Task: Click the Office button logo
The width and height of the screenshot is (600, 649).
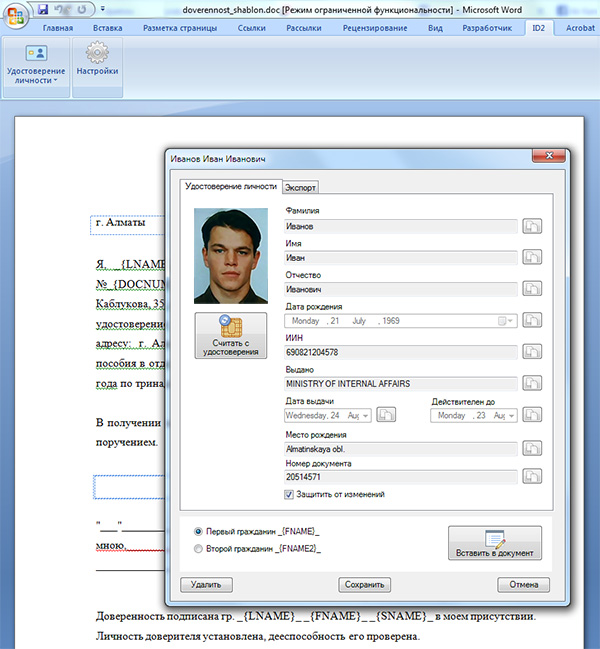Action: [16, 16]
